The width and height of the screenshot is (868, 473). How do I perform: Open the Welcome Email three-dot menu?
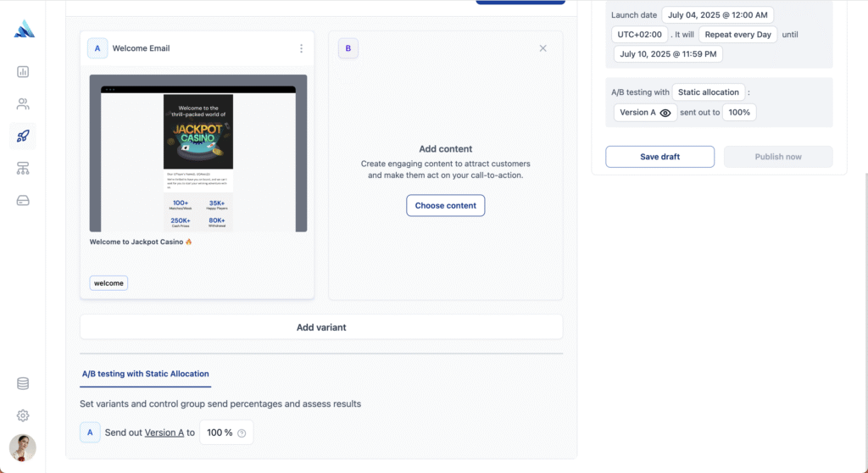301,48
